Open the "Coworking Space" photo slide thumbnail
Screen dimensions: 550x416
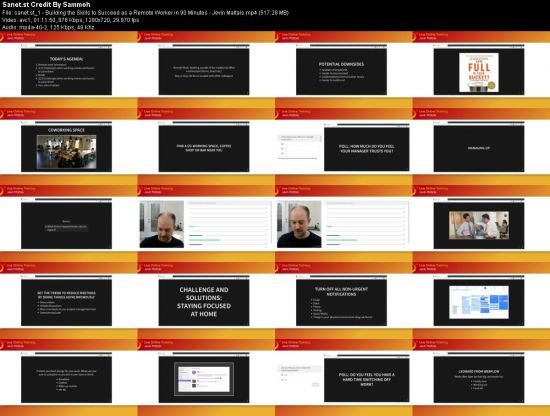point(66,148)
